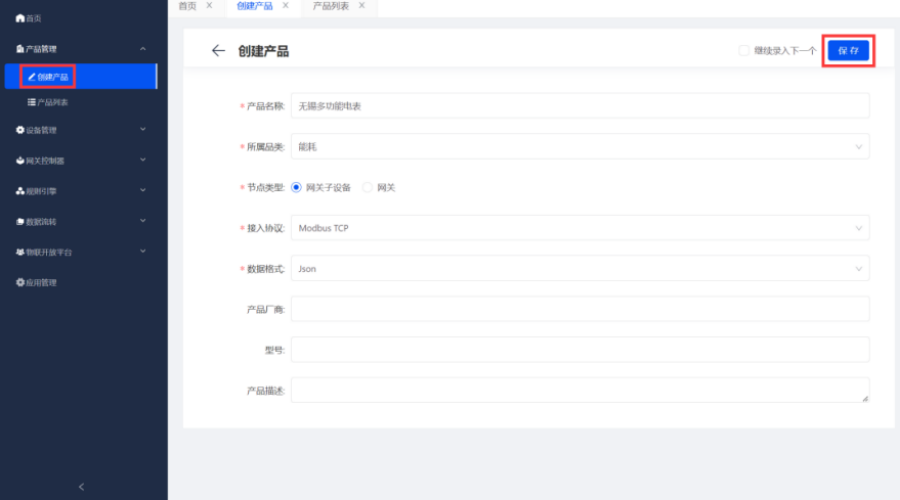Click the 网关控制器 icon in sidebar

(x=20, y=160)
